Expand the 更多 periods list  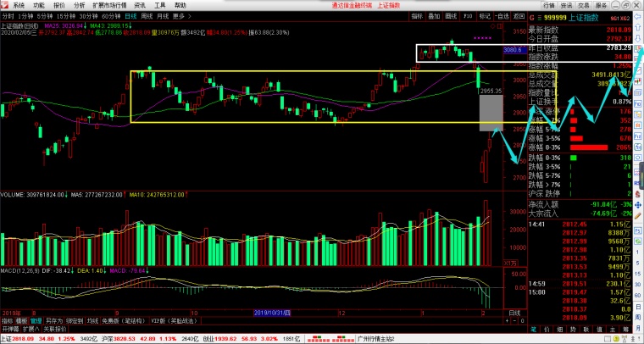180,16
